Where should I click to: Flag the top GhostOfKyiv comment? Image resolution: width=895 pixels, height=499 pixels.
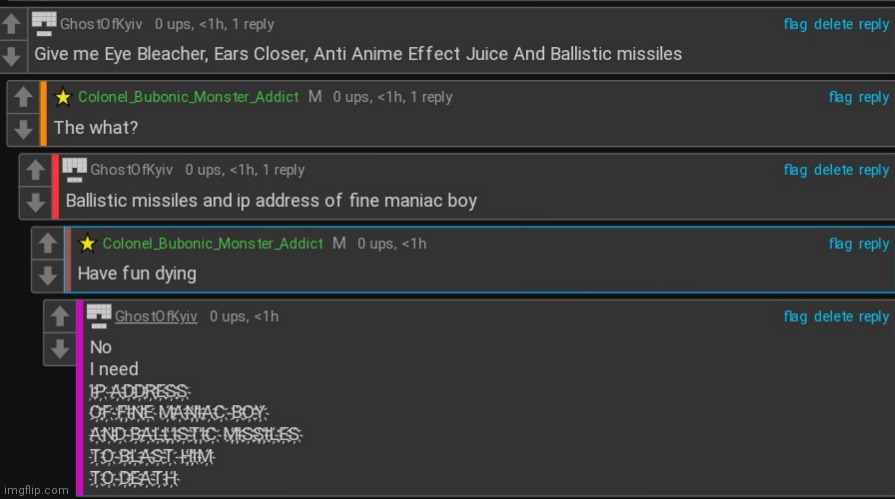795,24
